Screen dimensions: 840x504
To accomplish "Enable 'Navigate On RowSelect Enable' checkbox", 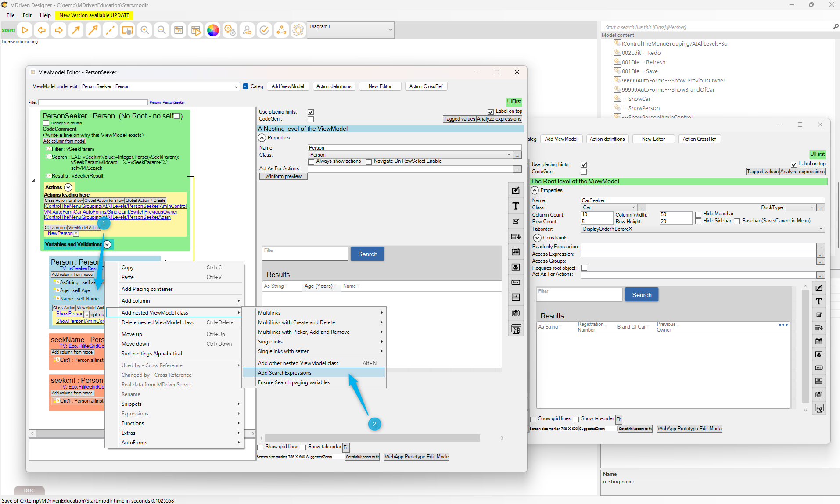I will (369, 162).
